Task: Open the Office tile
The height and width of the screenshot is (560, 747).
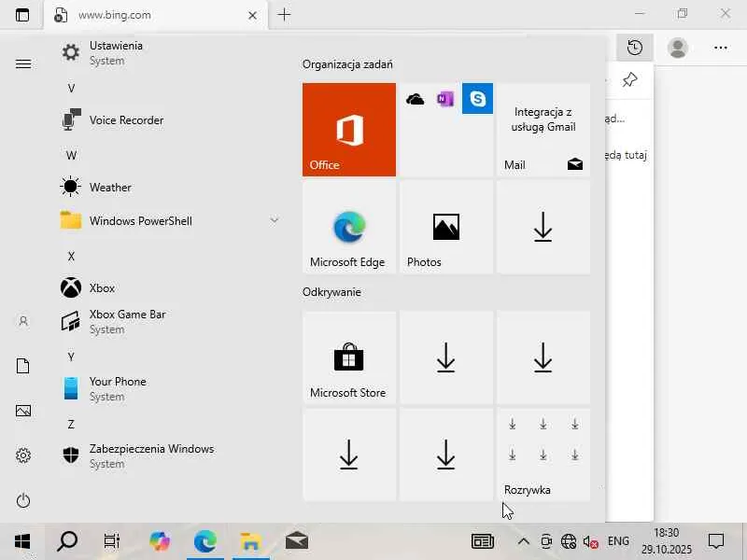Action: (x=348, y=130)
